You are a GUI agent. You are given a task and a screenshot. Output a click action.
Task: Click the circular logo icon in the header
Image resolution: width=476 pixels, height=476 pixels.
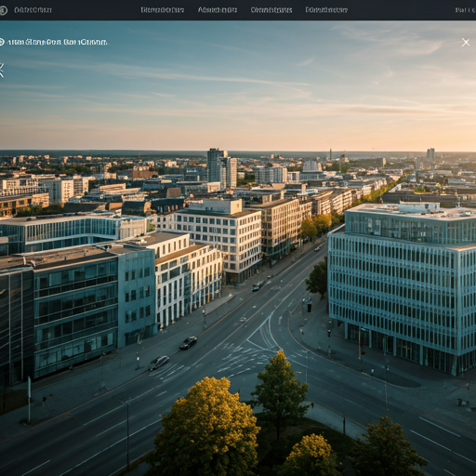tap(3, 10)
